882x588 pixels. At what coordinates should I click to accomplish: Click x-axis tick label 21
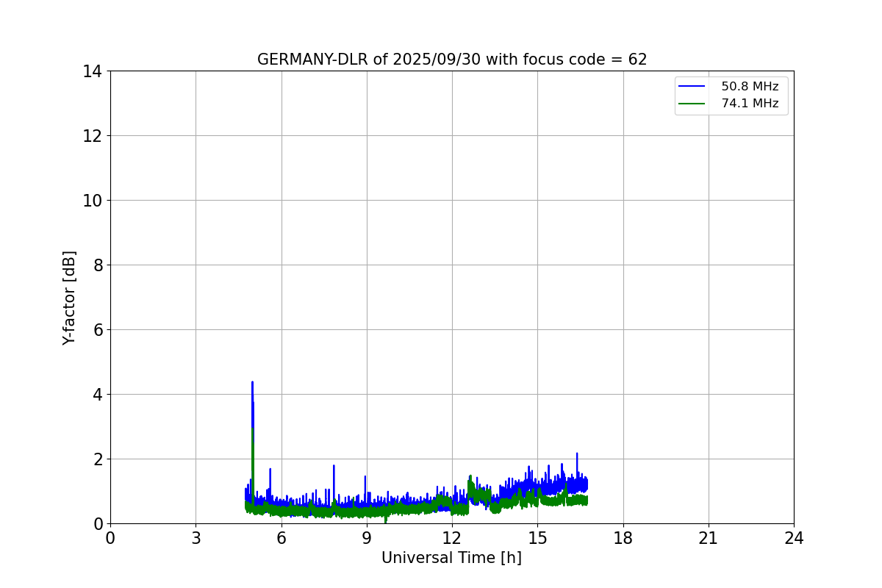[x=709, y=538]
